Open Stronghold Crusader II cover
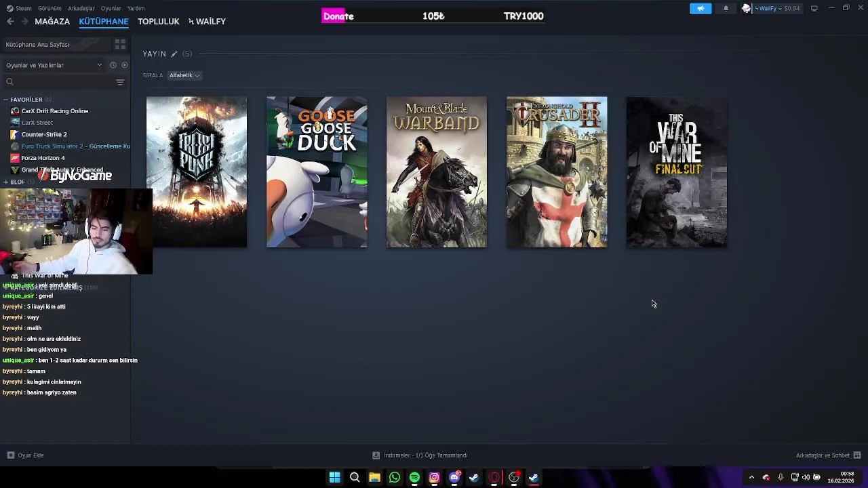This screenshot has height=488, width=868. (x=557, y=172)
